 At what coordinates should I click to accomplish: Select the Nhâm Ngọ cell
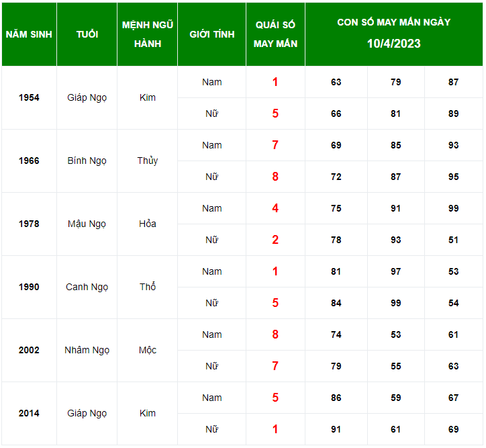pos(87,350)
